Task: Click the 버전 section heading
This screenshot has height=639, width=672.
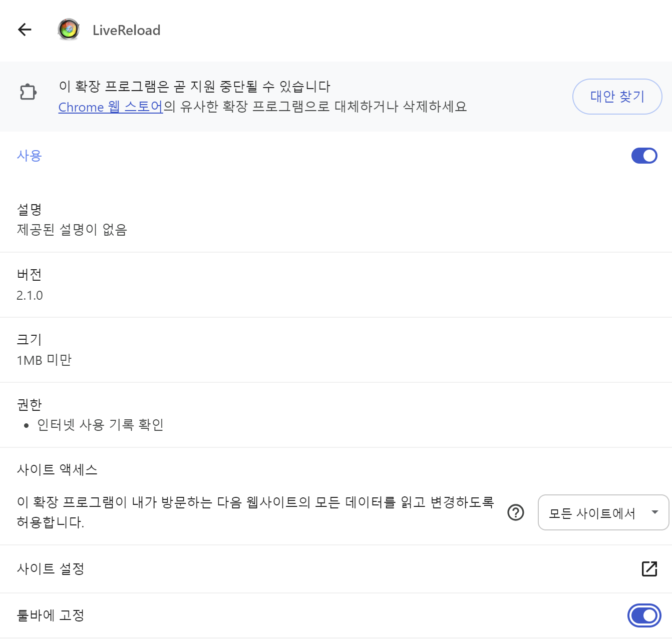Action: point(29,275)
